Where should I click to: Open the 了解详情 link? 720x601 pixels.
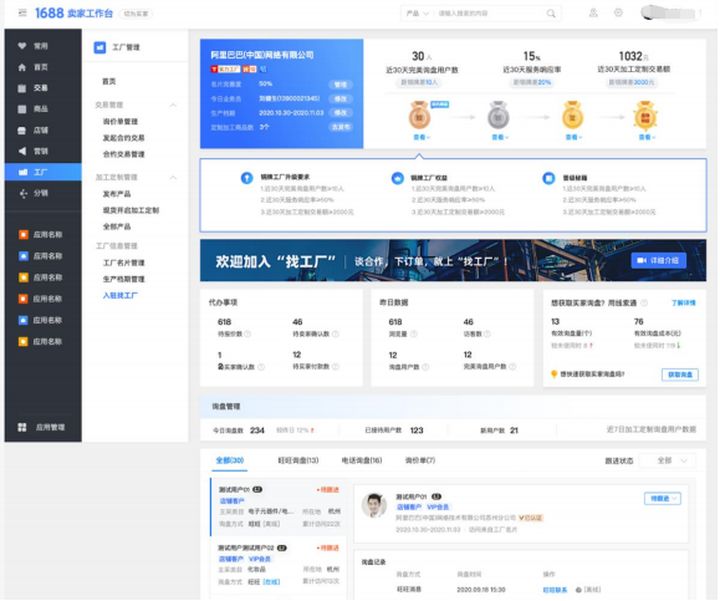tap(684, 303)
